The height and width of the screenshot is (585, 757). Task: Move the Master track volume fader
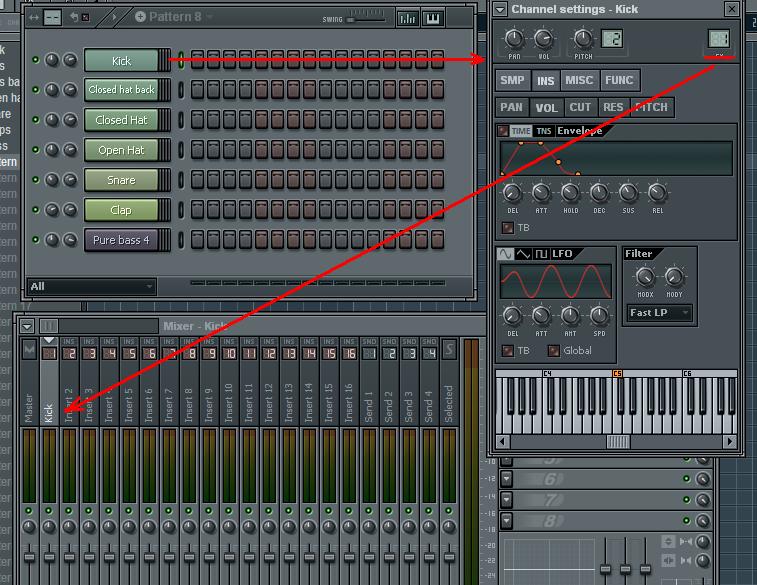click(29, 557)
